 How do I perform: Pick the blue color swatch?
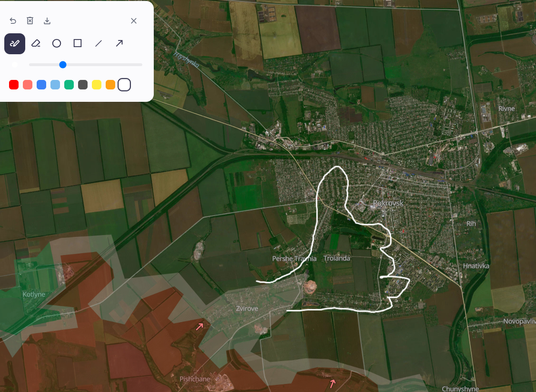[41, 85]
